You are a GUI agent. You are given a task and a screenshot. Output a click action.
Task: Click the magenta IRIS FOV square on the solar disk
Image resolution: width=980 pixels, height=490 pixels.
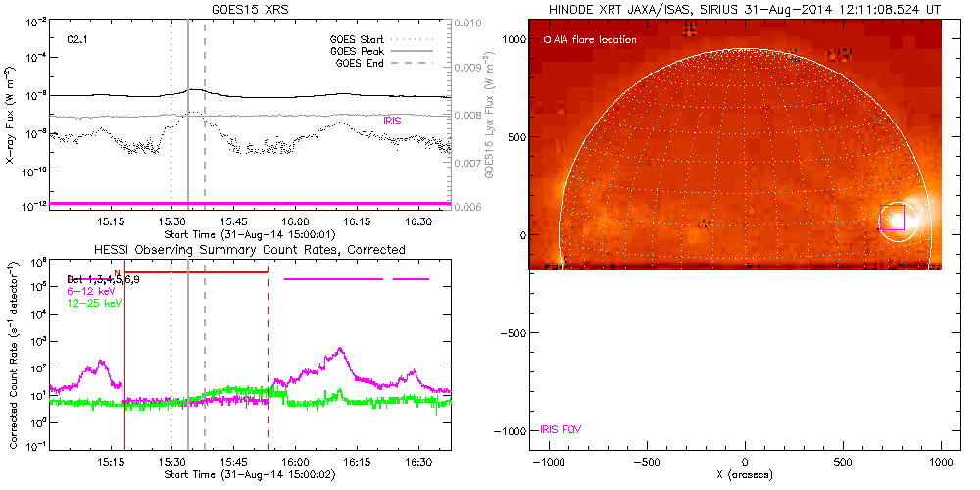[x=892, y=218]
